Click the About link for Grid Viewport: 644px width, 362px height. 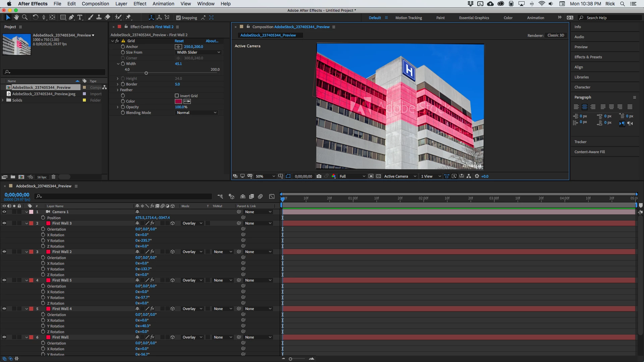click(212, 41)
